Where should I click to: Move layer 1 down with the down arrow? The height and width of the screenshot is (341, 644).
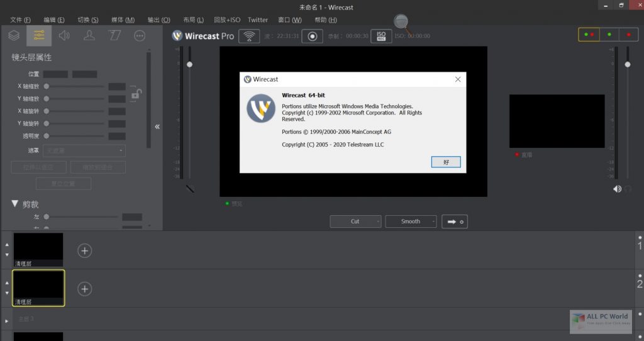click(x=7, y=255)
